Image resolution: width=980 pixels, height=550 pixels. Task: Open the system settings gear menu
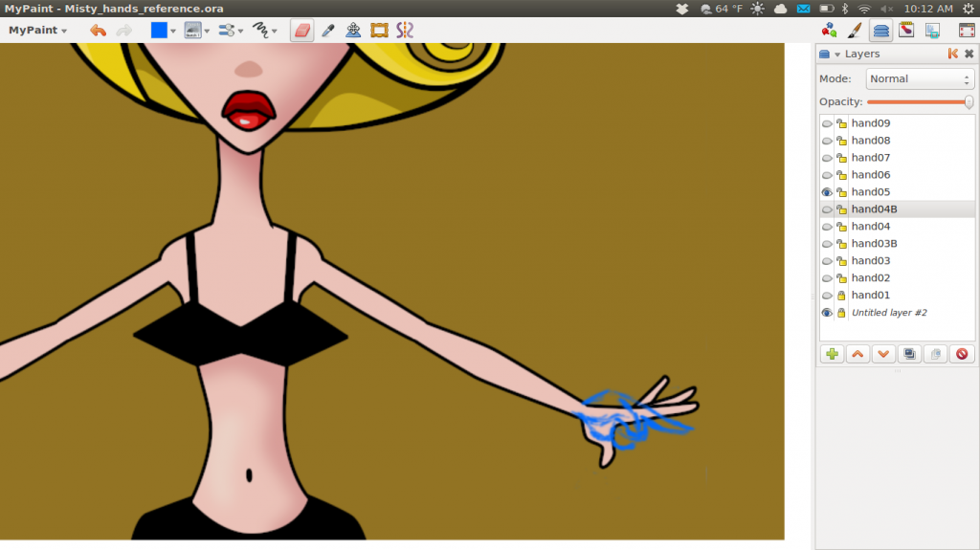tap(969, 9)
